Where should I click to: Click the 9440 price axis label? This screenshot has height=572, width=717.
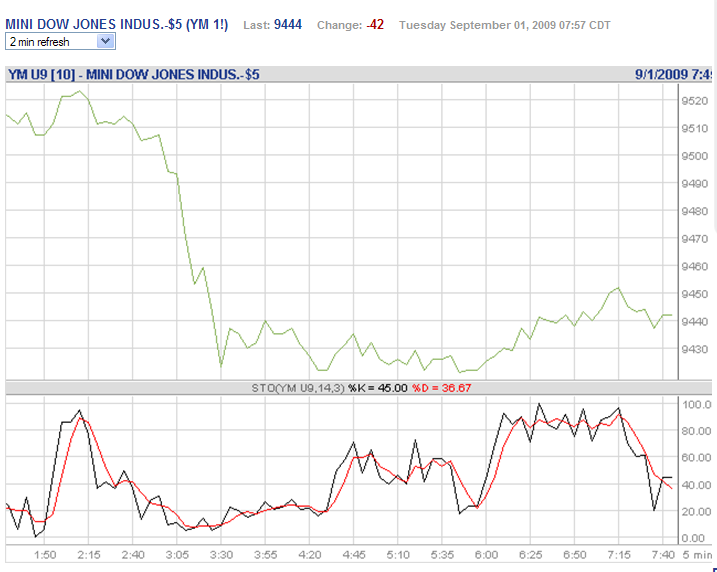coord(694,321)
